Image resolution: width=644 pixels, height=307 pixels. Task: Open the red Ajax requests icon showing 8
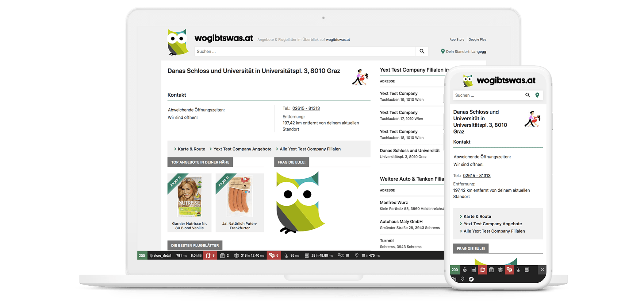click(x=210, y=255)
